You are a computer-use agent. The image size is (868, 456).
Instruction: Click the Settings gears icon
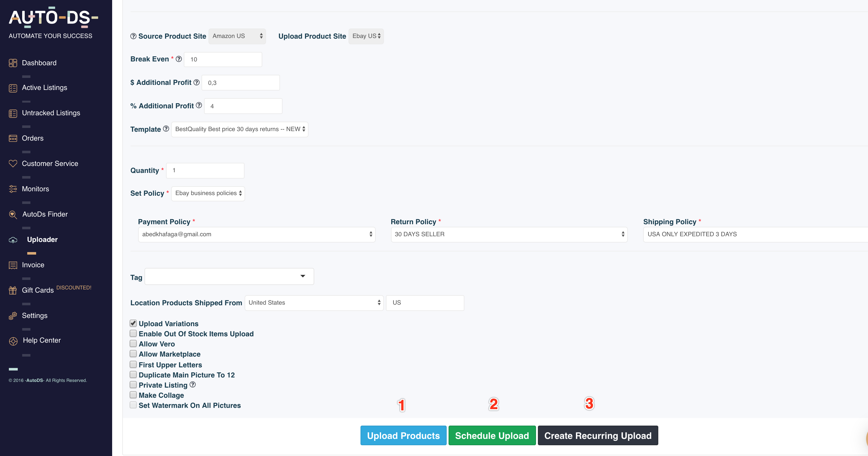13,316
